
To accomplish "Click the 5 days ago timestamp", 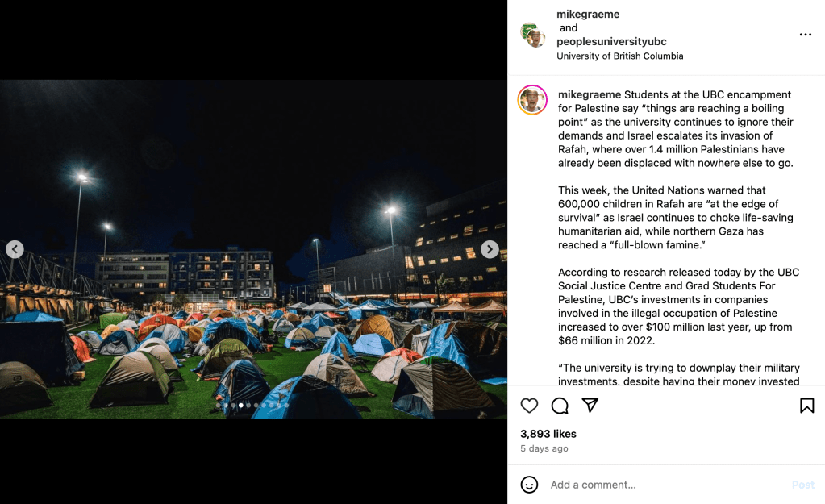I will point(544,448).
